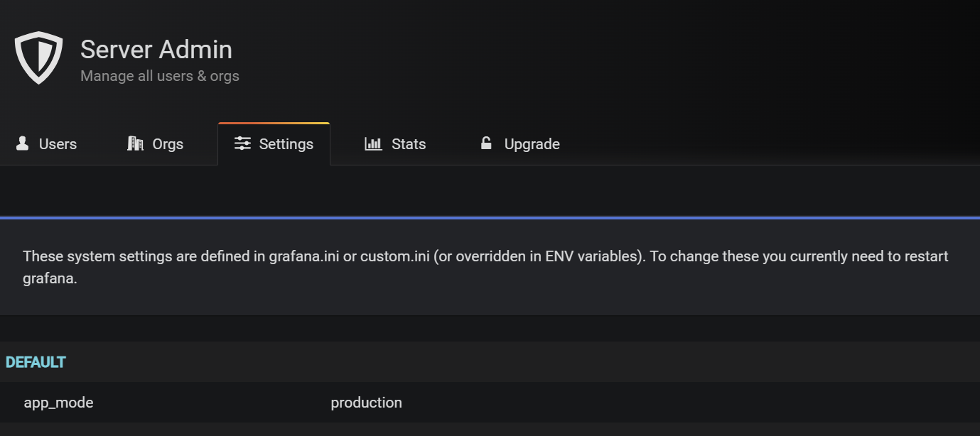Click the Server Admin page title

[x=156, y=50]
